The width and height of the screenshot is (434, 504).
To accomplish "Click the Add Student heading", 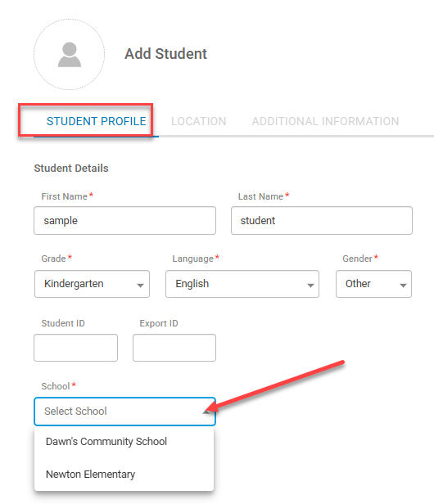I will click(165, 54).
